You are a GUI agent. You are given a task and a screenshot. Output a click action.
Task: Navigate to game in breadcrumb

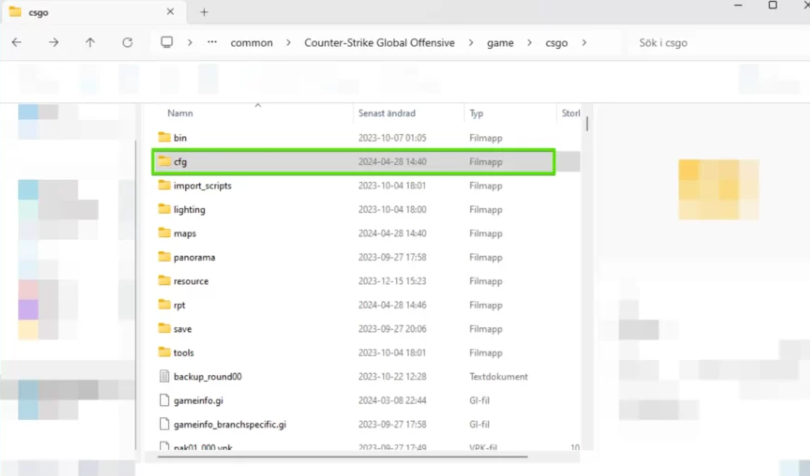pyautogui.click(x=500, y=43)
